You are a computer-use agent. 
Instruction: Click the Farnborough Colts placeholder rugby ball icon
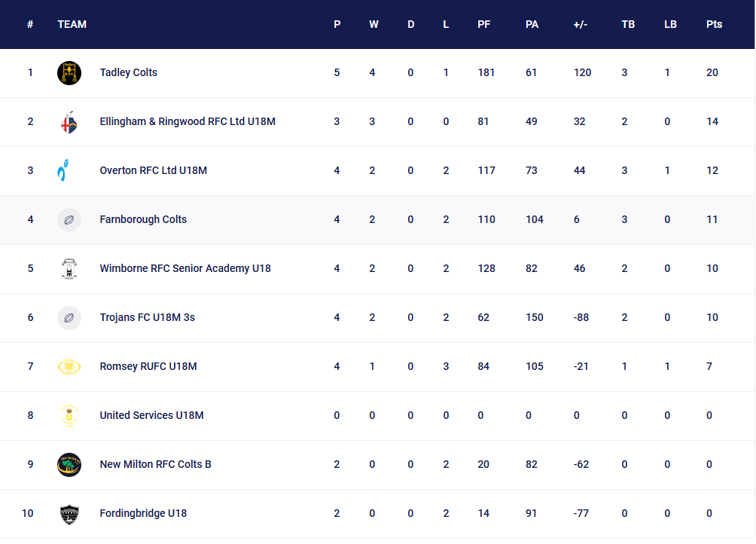(x=69, y=220)
